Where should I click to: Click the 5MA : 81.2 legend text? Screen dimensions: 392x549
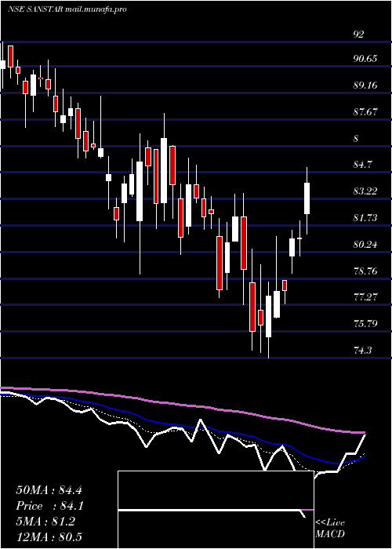point(45,522)
